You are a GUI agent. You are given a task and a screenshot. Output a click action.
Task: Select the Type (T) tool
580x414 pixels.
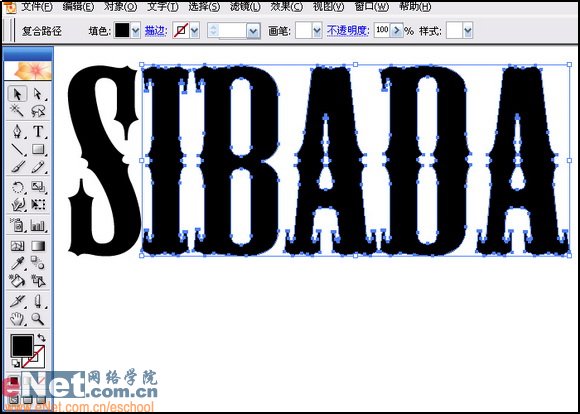38,131
